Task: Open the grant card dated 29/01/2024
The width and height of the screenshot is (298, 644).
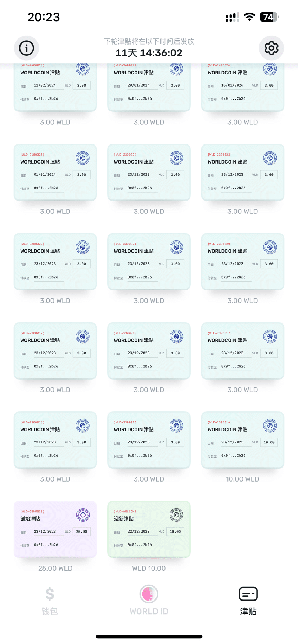Action: (149, 87)
